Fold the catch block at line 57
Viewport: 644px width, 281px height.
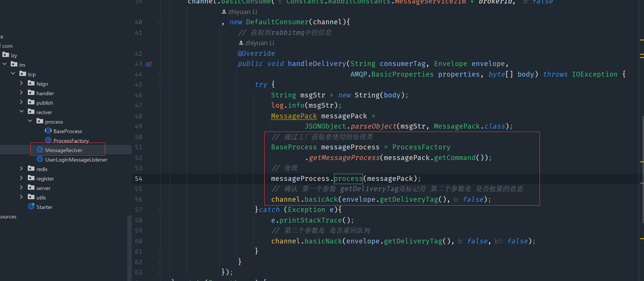tap(161, 210)
